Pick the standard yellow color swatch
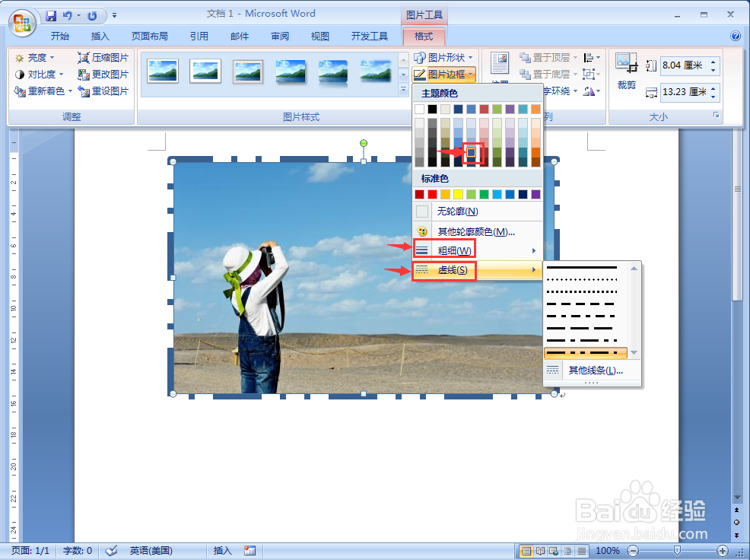 click(x=458, y=194)
